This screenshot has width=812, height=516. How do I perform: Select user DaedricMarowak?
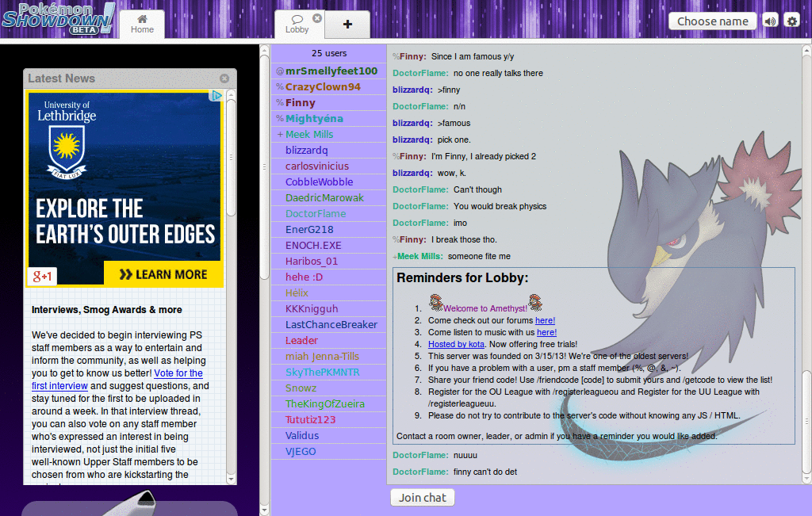coord(329,197)
